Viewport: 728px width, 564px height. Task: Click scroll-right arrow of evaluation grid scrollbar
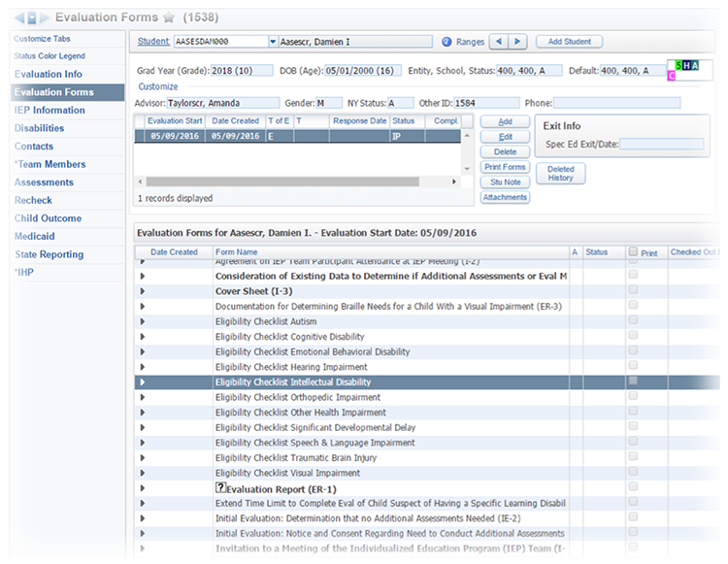454,182
